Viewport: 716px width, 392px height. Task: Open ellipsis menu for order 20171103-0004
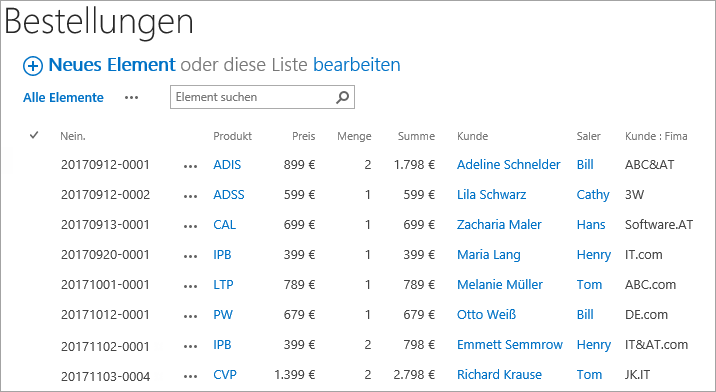click(x=190, y=377)
